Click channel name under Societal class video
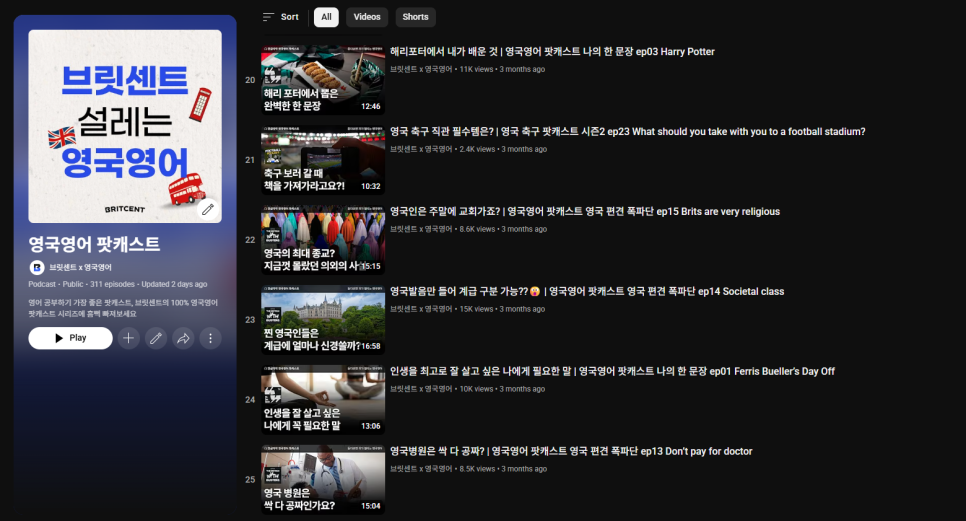Image resolution: width=966 pixels, height=521 pixels. 421,309
